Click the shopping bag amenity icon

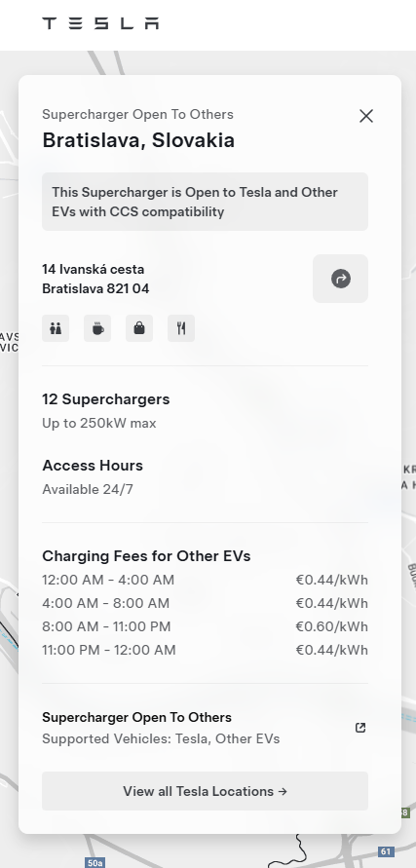pos(139,329)
